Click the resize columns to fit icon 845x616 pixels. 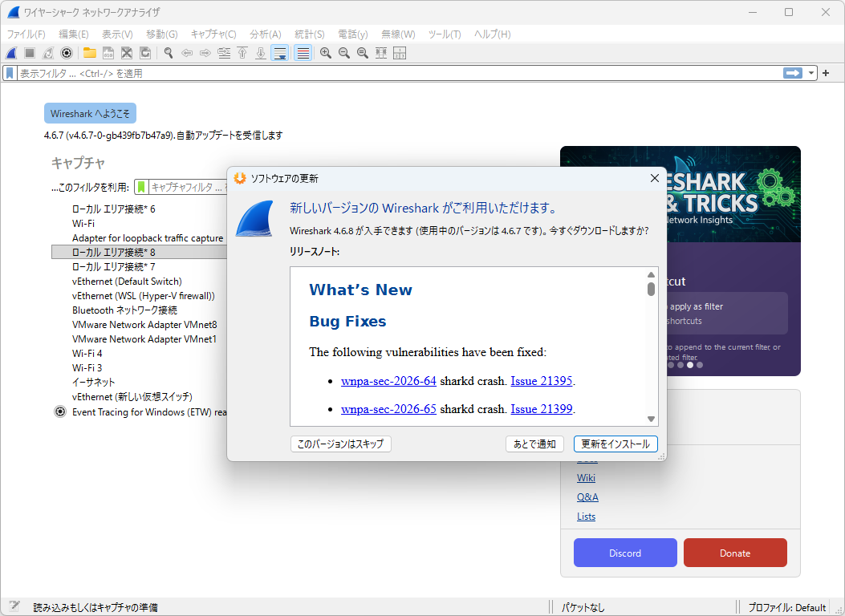381,53
